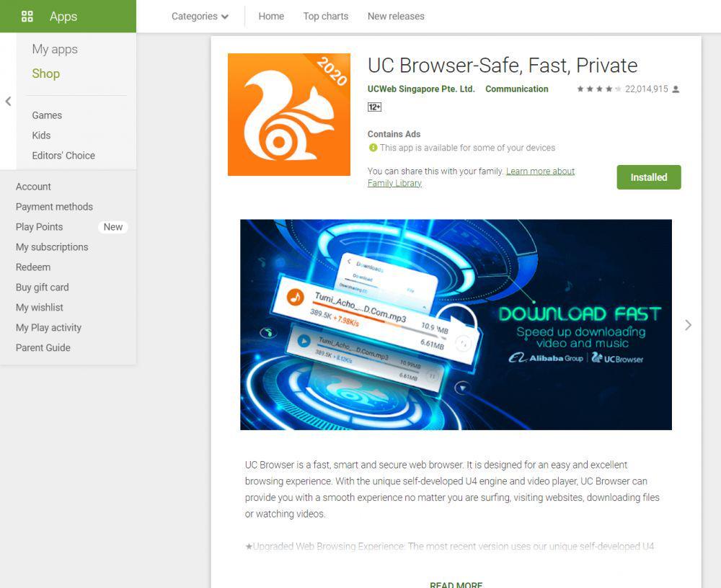Image resolution: width=721 pixels, height=588 pixels.
Task: Click the 12+ content rating badge
Action: [374, 107]
